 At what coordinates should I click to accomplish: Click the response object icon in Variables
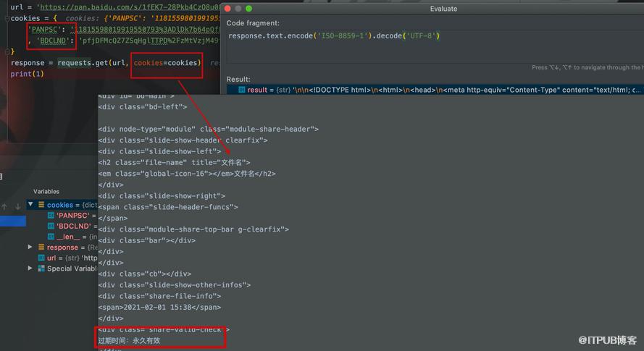tap(41, 247)
